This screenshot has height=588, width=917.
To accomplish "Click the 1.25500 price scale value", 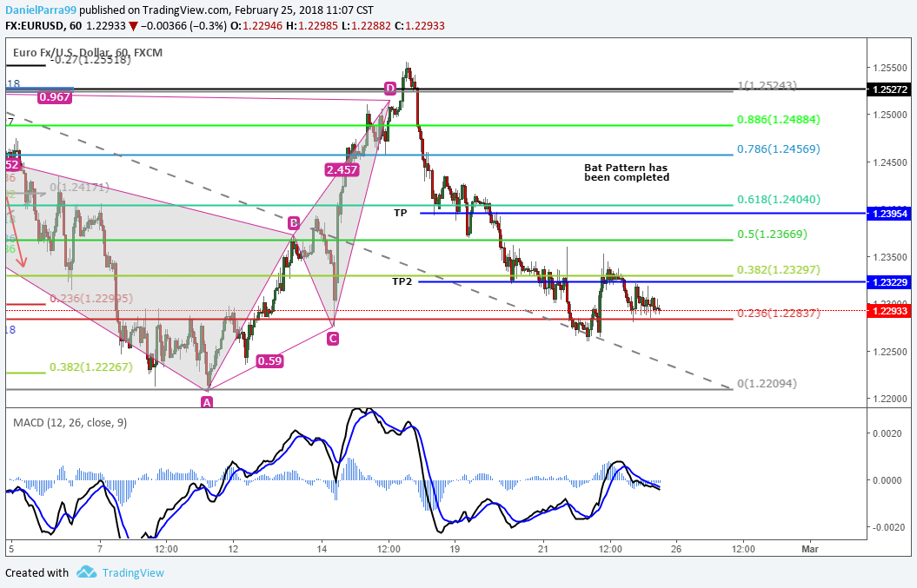I will [890, 68].
